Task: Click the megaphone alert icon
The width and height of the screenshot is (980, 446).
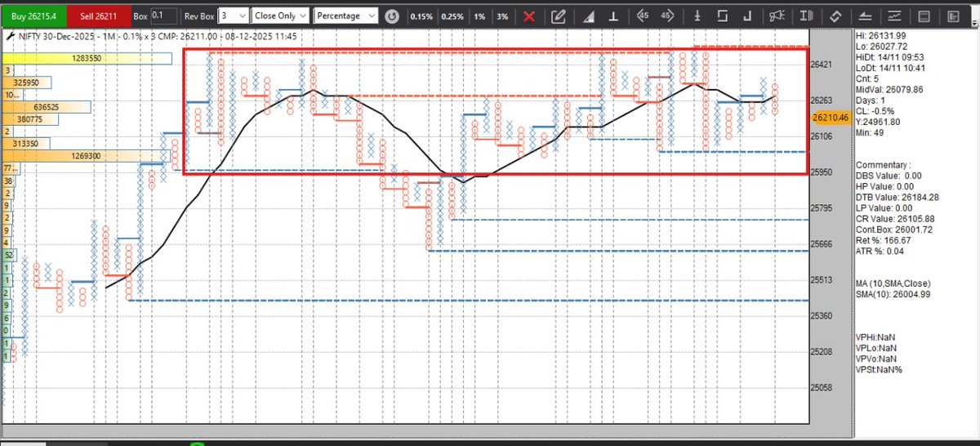Action: [x=777, y=16]
